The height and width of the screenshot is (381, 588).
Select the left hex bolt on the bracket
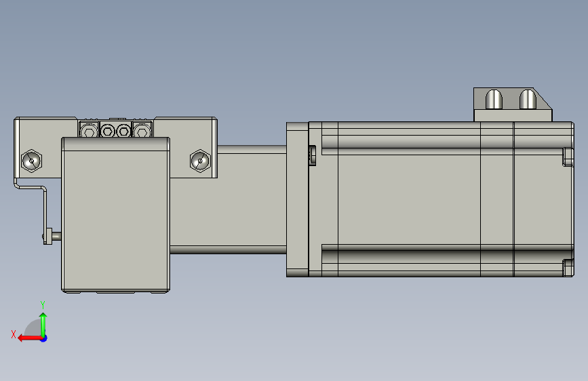click(x=31, y=161)
